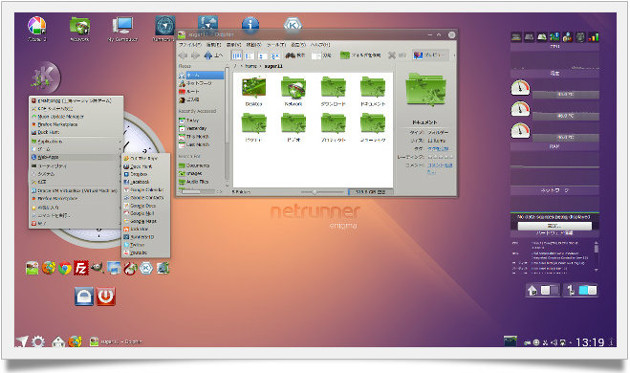Click the Dolphin task button in taskbar
The width and height of the screenshot is (630, 373).
coord(116,342)
